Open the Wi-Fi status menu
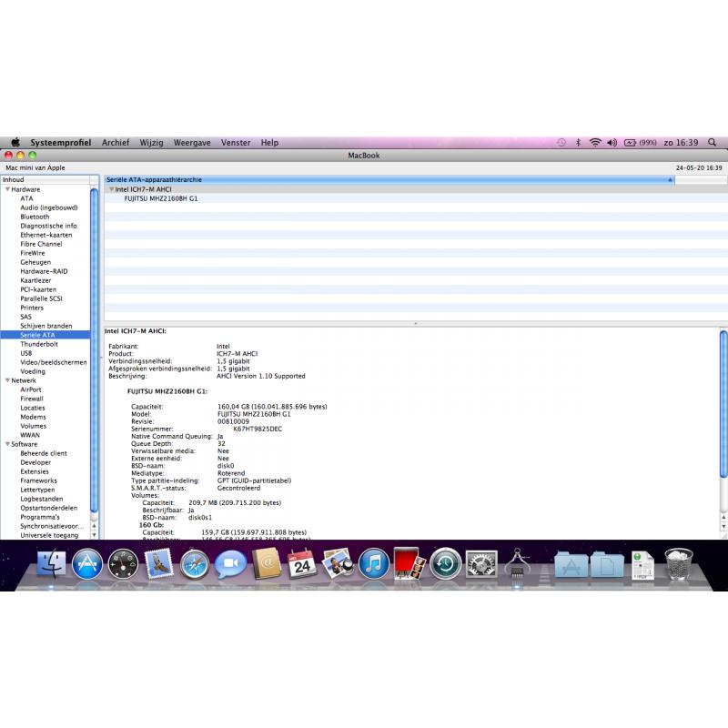Viewport: 728px width, 728px height. (595, 143)
